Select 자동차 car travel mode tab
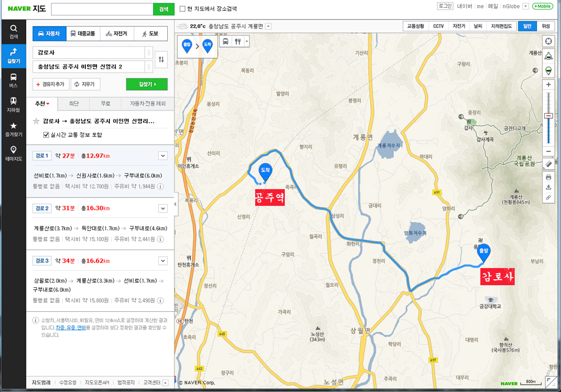 pyautogui.click(x=49, y=34)
